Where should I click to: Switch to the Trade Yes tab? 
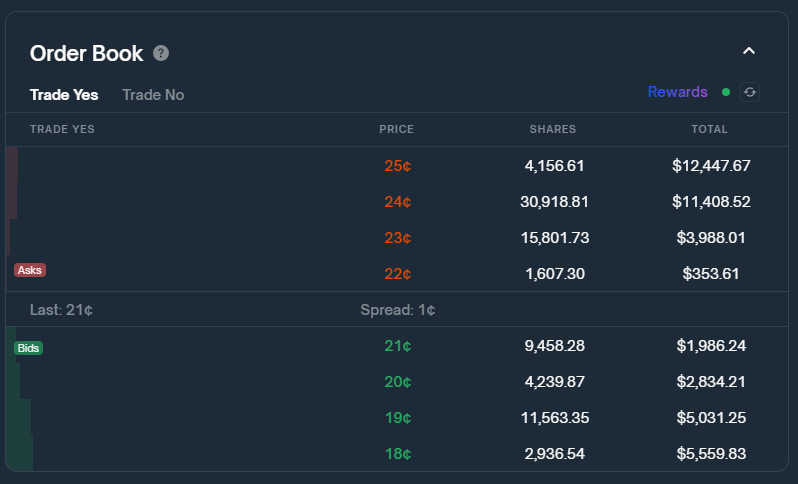tap(64, 95)
